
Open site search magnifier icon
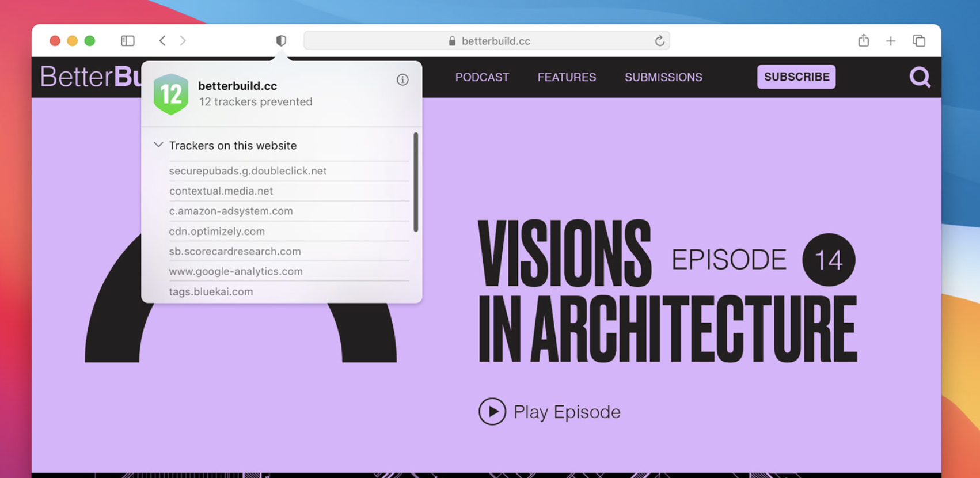click(x=920, y=77)
